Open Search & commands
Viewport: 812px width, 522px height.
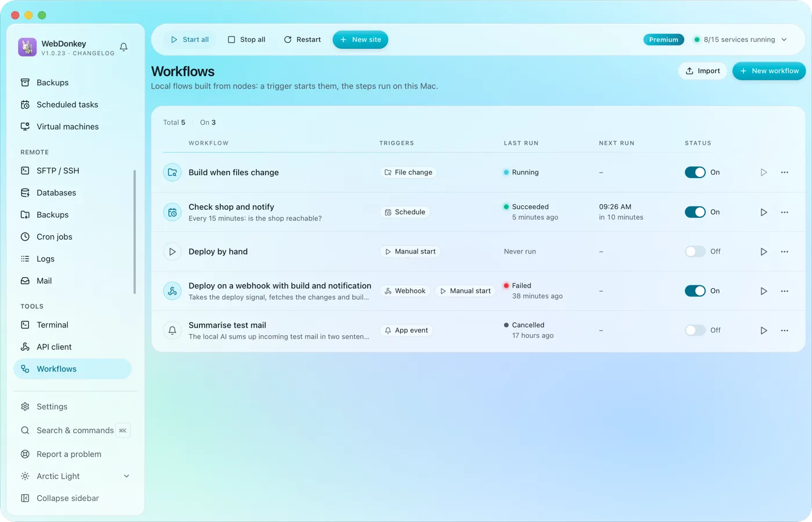pos(75,430)
